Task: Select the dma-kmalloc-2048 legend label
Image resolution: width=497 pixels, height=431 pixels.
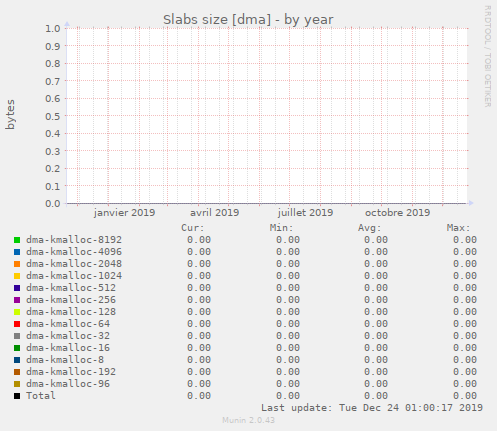Action: click(74, 264)
